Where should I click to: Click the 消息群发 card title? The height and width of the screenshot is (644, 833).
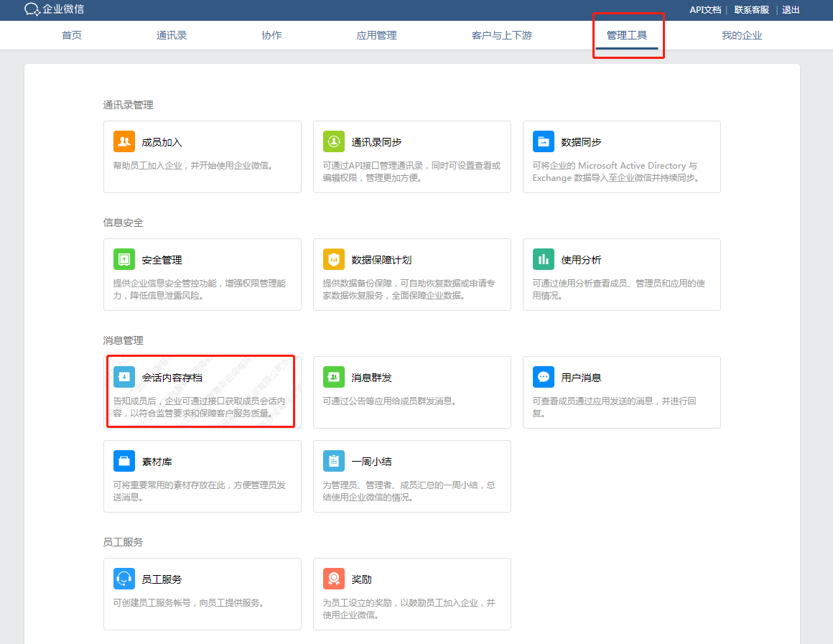pyautogui.click(x=371, y=378)
